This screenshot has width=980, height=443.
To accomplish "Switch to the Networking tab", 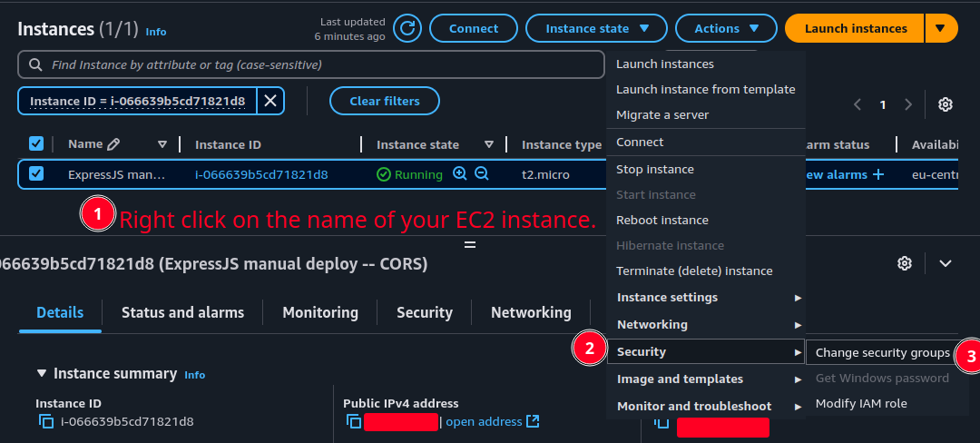I will [x=531, y=312].
